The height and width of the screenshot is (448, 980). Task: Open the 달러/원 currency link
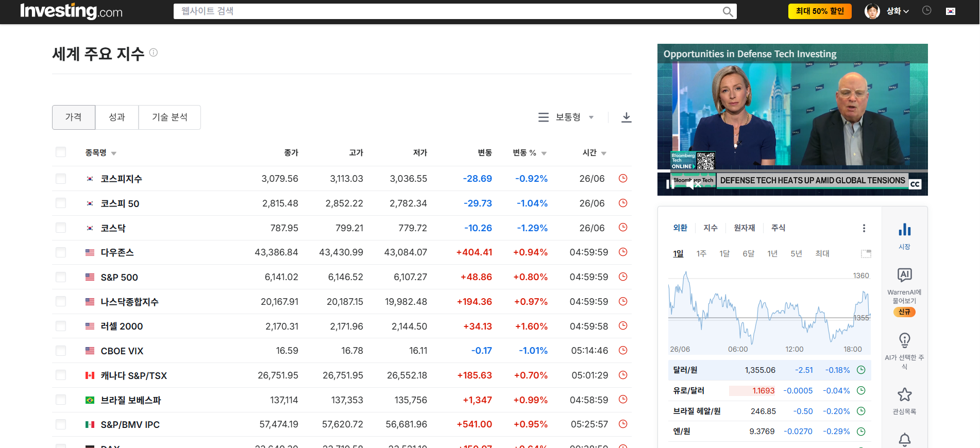[x=685, y=370]
